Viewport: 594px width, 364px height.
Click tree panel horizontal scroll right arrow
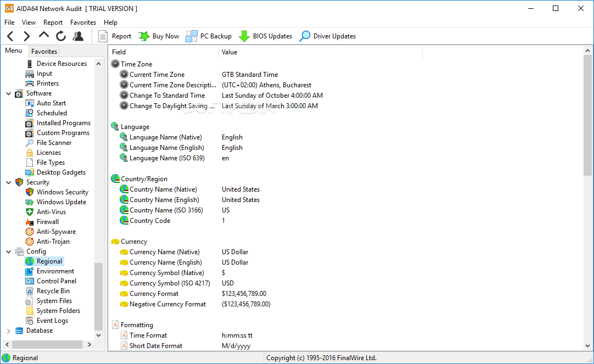[89, 344]
